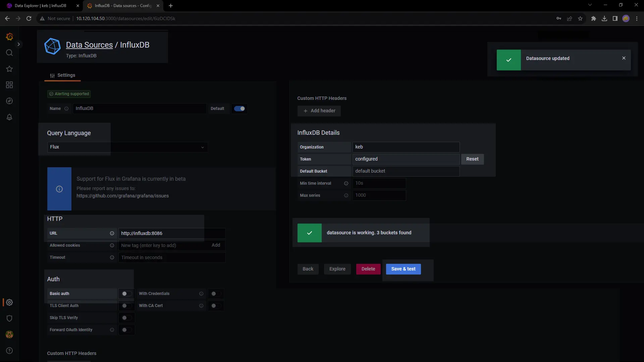
Task: Open browser tab list dropdown arrow
Action: [x=590, y=5]
